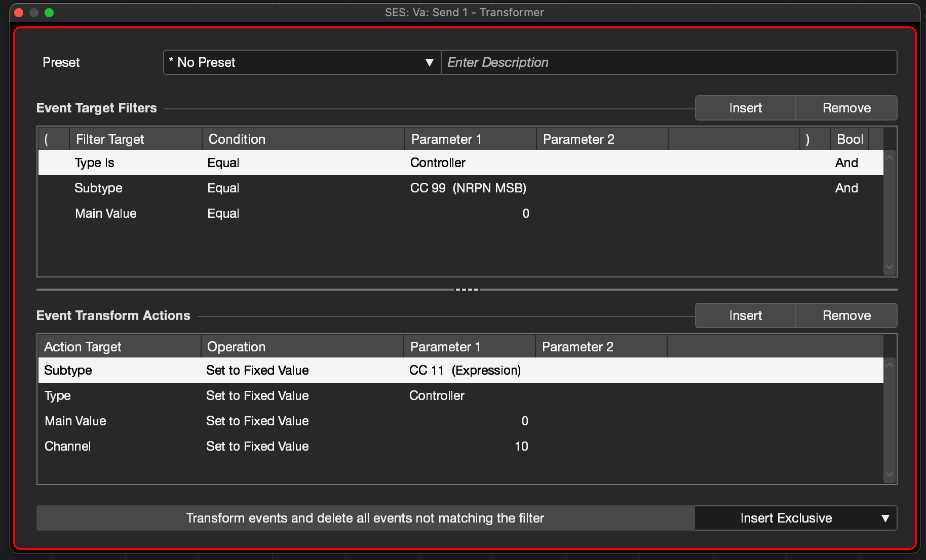This screenshot has height=560, width=926.
Task: Click Remove above the Event Target Filters list
Action: pos(846,108)
